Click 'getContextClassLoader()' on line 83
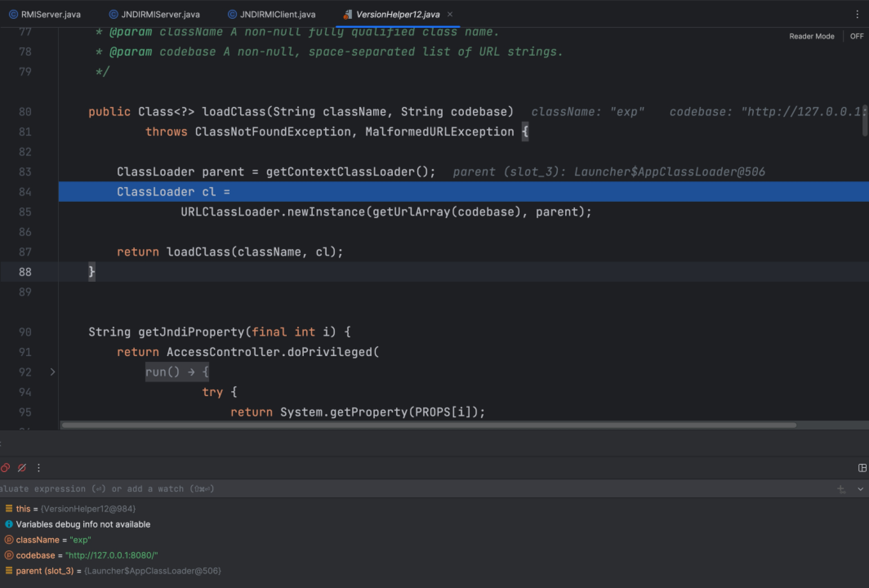869x588 pixels. [347, 172]
